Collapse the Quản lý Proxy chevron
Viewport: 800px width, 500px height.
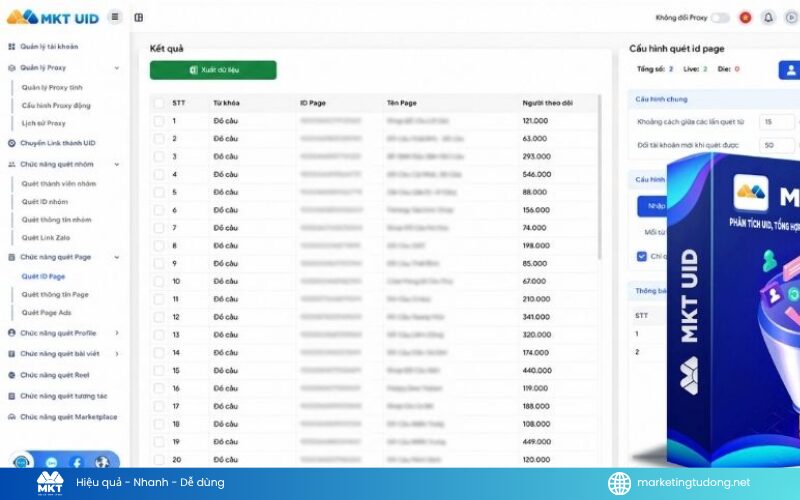pos(117,68)
